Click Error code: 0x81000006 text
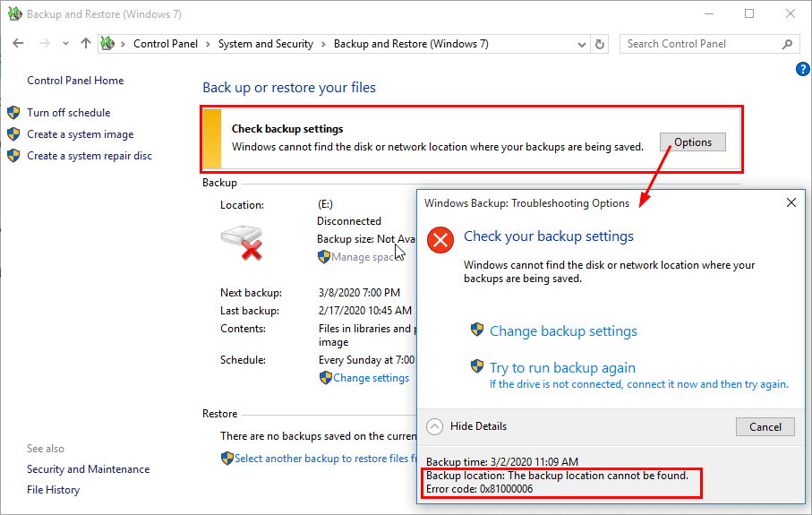 click(x=480, y=489)
